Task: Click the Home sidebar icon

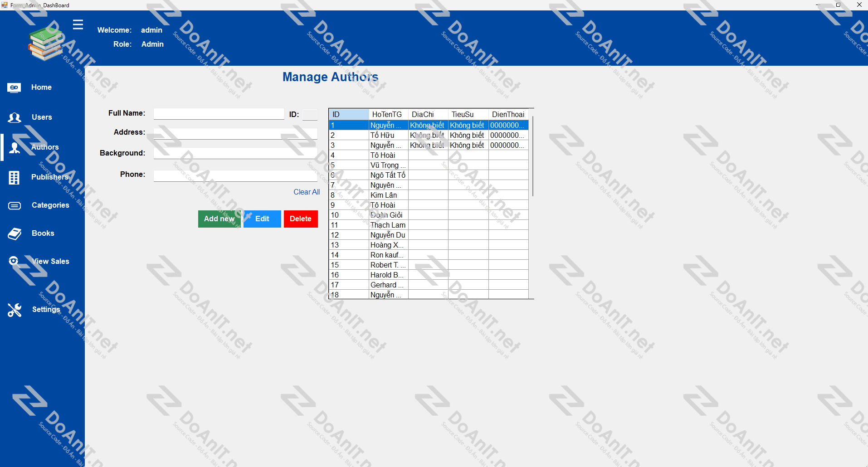Action: [x=14, y=88]
